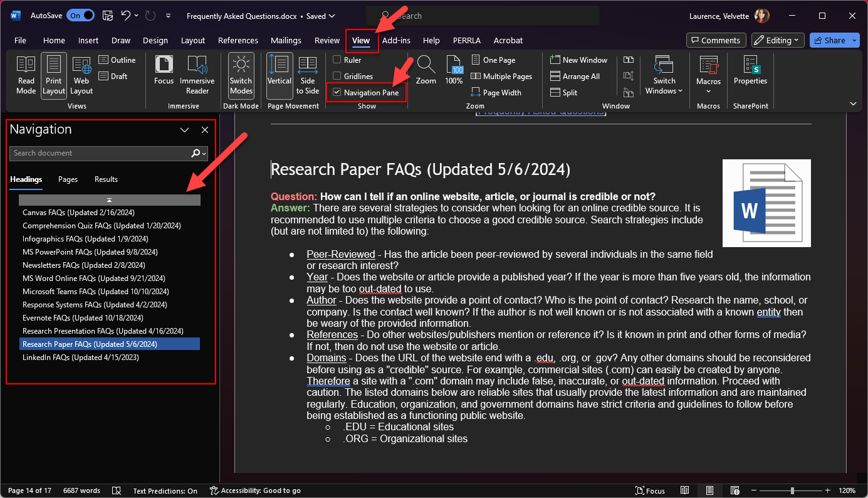The image size is (868, 498).
Task: Open Accessibility: Good to go status
Action: [x=255, y=490]
